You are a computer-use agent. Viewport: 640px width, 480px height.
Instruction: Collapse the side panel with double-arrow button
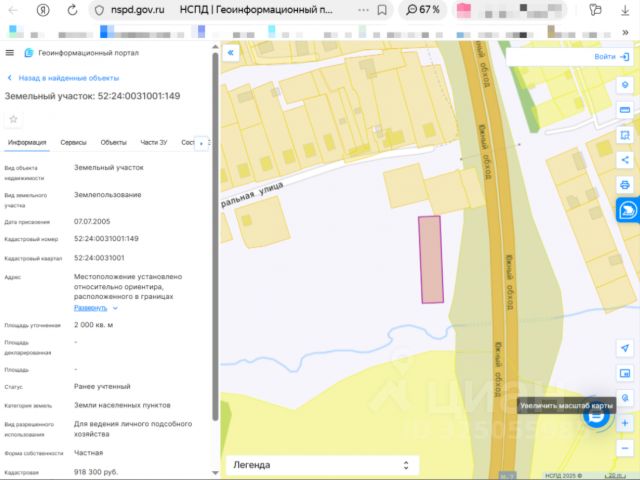[230, 53]
